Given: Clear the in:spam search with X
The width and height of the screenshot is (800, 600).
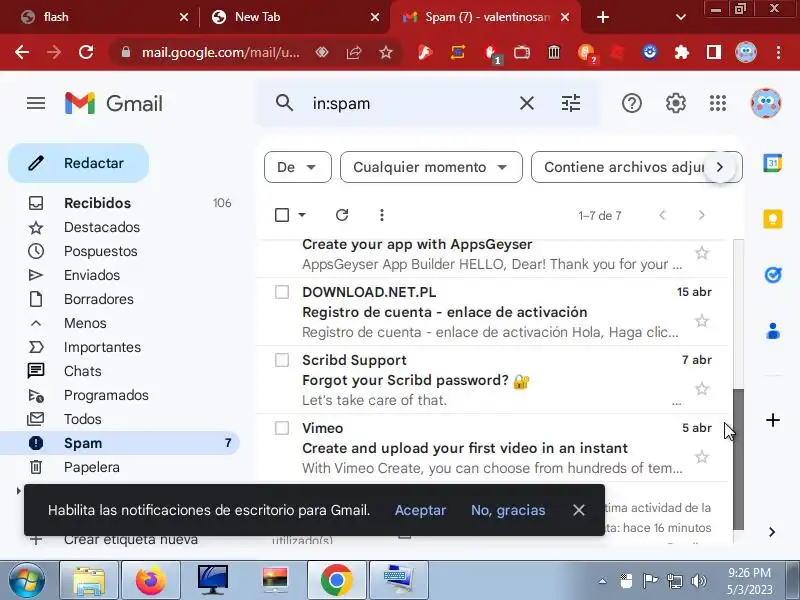Looking at the screenshot, I should [x=527, y=104].
